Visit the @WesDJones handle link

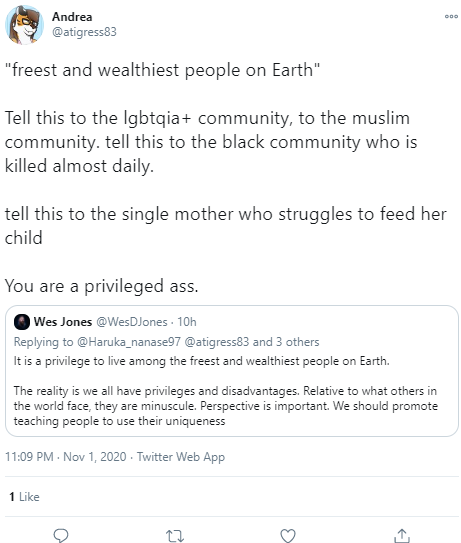point(132,322)
